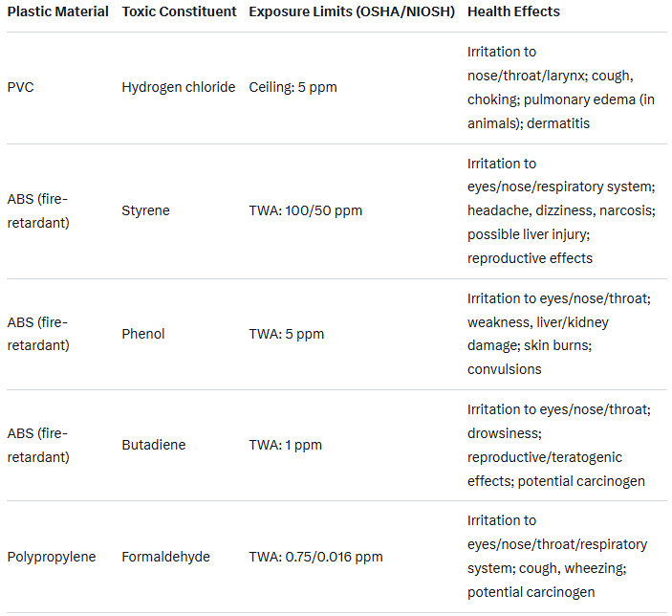Screen dimensions: 672x616
Task: Select the Ceiling: 5 ppm value
Action: [293, 87]
